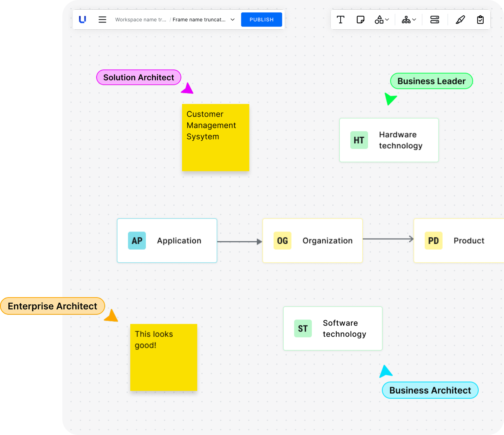Open the hamburger menu
Image resolution: width=504 pixels, height=435 pixels.
click(102, 19)
